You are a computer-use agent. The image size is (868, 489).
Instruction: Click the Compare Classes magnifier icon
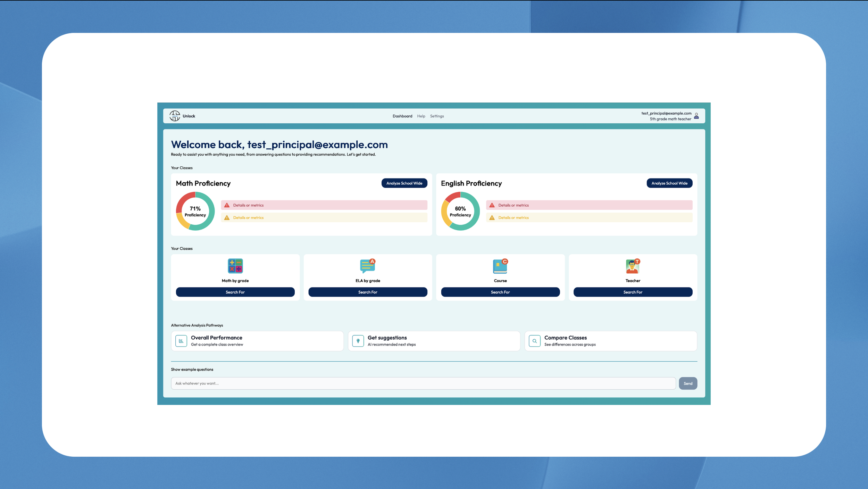coord(535,341)
